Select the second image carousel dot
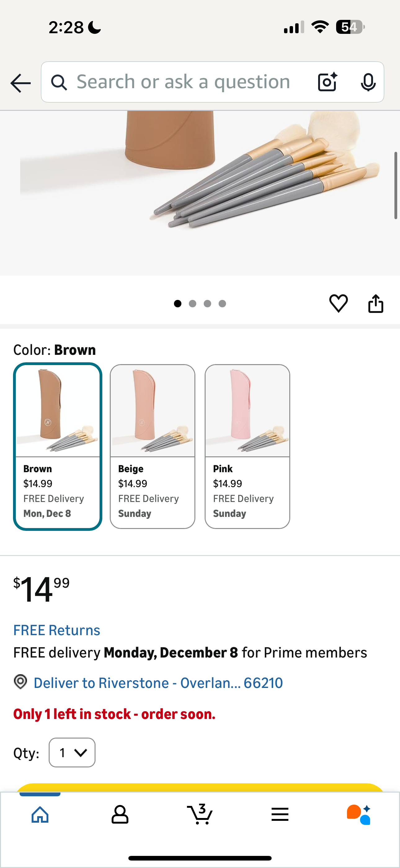Image resolution: width=400 pixels, height=868 pixels. [193, 303]
